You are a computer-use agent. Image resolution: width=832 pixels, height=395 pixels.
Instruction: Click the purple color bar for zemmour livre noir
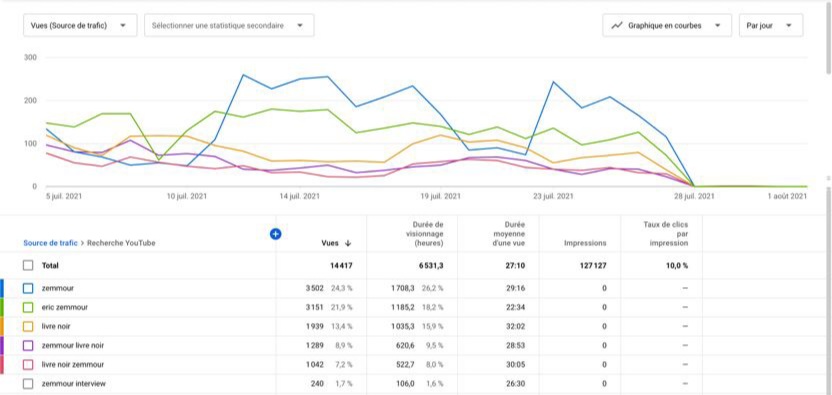coord(2,346)
